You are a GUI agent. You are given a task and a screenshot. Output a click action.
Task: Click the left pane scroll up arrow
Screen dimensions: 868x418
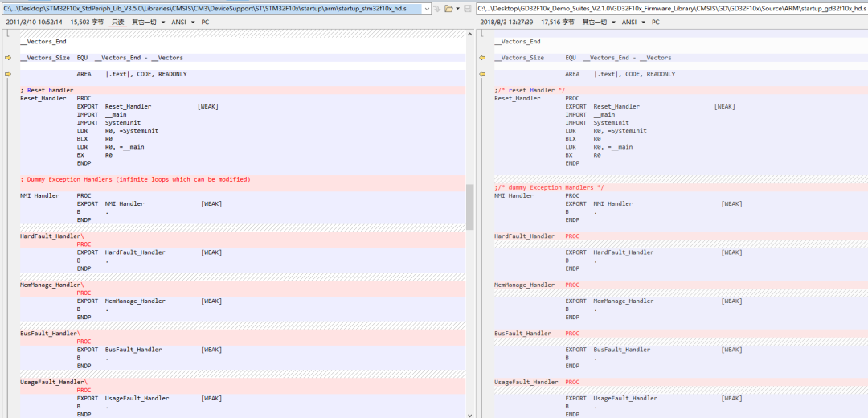click(x=470, y=35)
